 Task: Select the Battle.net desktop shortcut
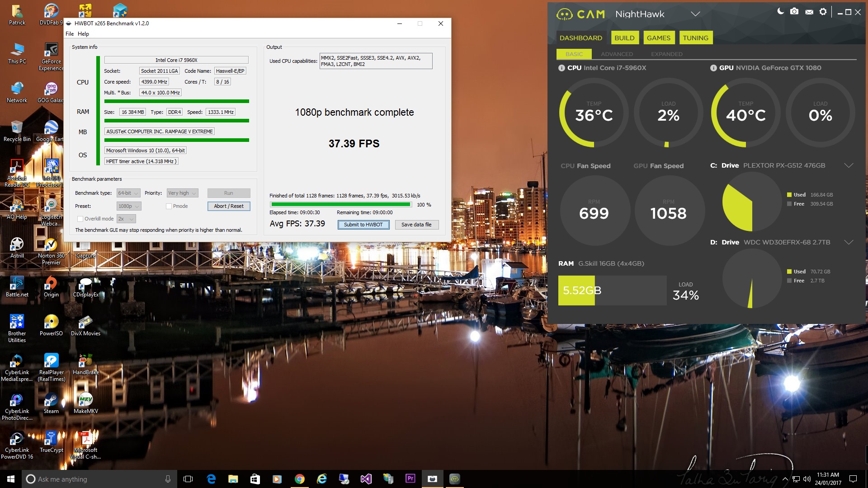tap(17, 287)
